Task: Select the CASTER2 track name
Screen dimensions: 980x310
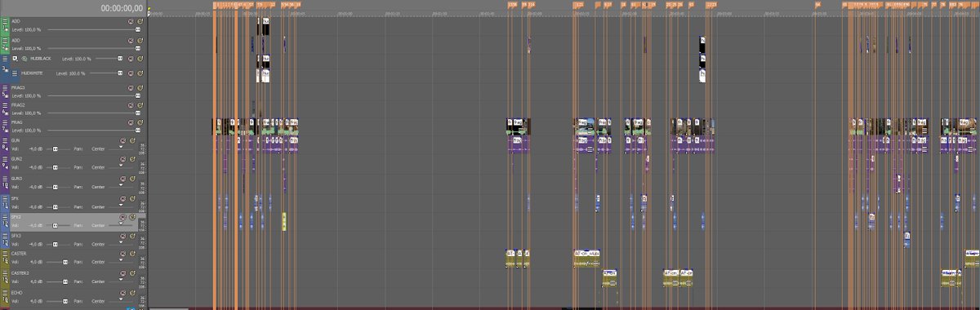Action: click(x=20, y=273)
